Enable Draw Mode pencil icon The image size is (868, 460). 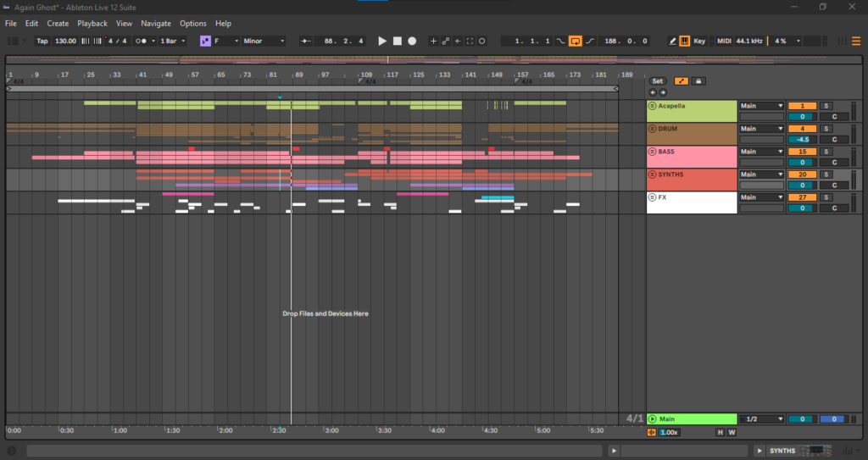673,41
